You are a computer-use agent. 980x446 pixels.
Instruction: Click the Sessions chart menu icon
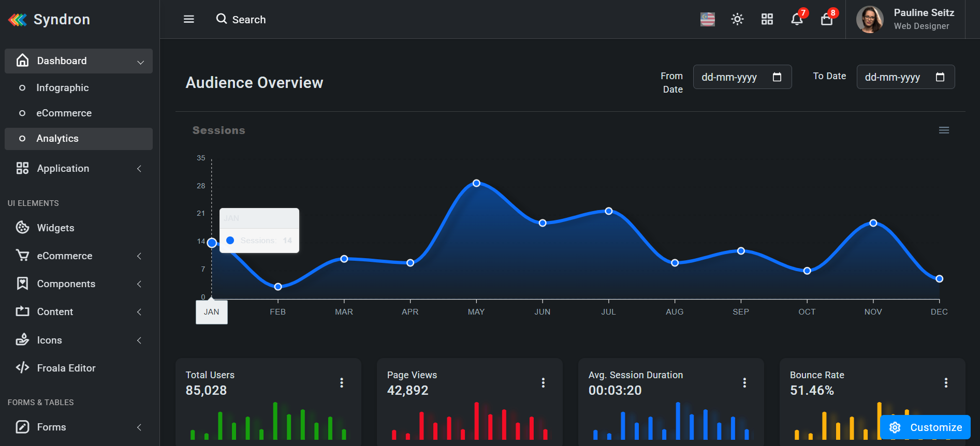point(944,130)
